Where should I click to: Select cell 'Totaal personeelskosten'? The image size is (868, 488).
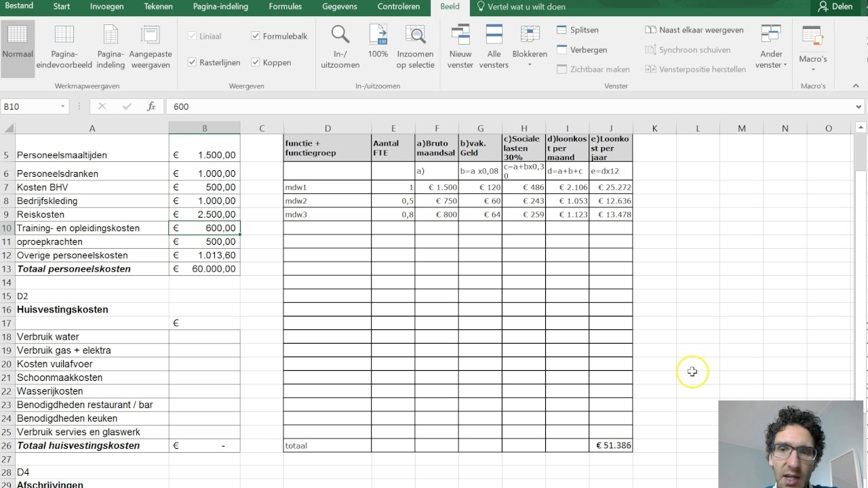(92, 269)
